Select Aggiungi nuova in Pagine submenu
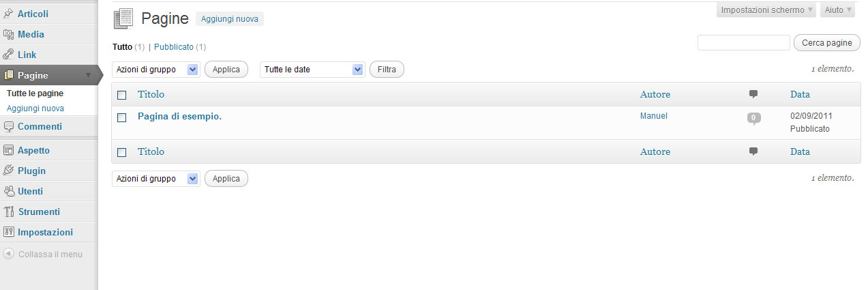This screenshot has width=868, height=290. 35,108
